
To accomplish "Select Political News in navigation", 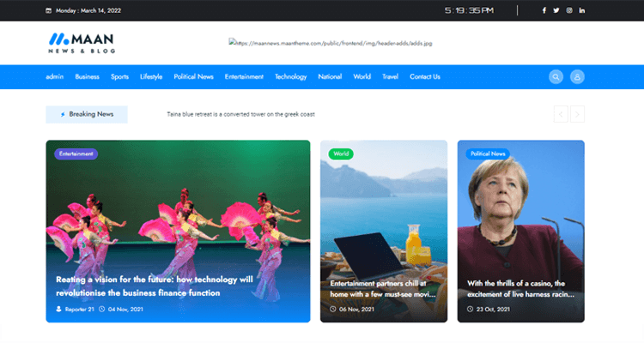I will pyautogui.click(x=193, y=76).
